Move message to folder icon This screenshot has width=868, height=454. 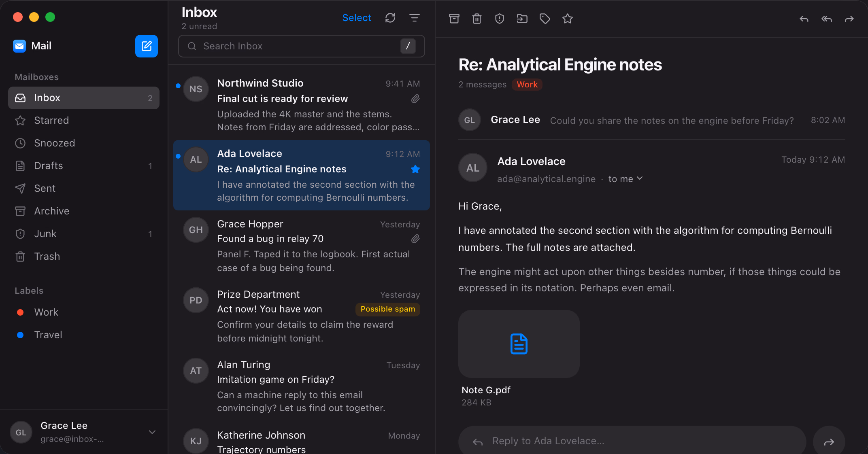tap(522, 19)
